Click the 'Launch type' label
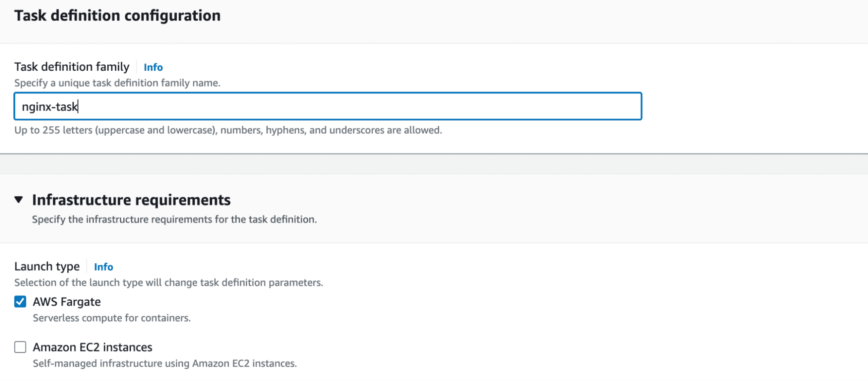This screenshot has height=381, width=868. pos(47,266)
